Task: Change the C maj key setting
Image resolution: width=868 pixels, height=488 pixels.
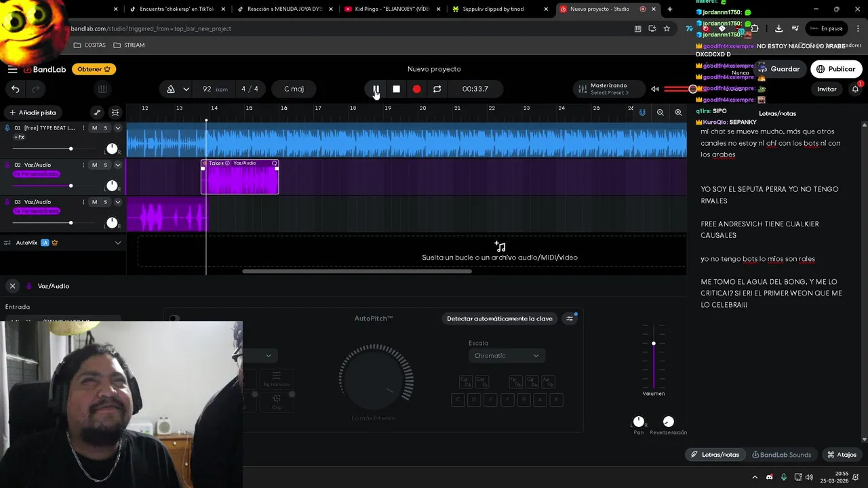Action: coord(294,89)
